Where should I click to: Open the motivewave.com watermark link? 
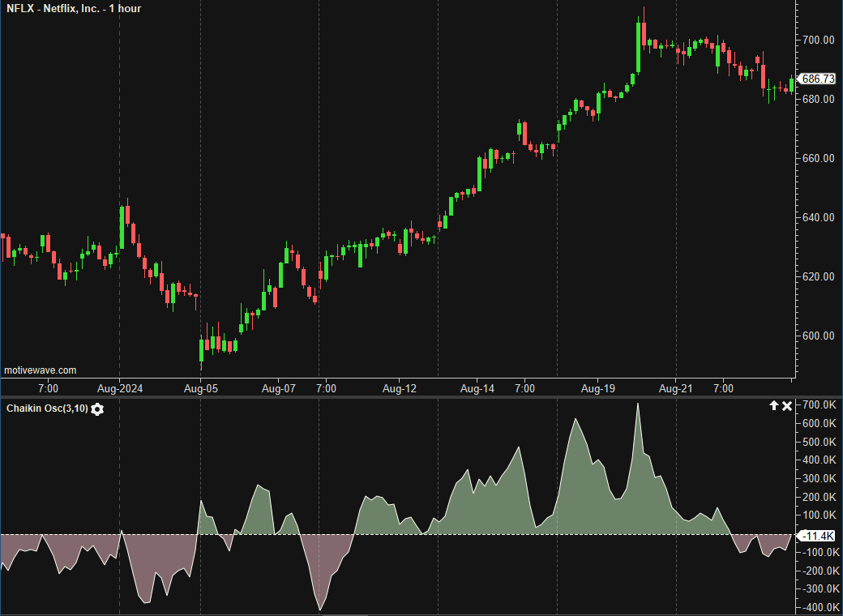pos(41,370)
